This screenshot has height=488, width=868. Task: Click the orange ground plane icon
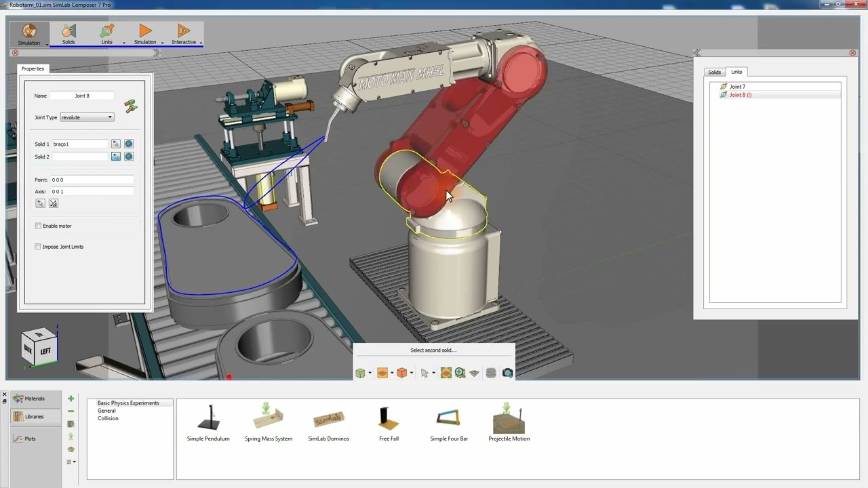382,373
